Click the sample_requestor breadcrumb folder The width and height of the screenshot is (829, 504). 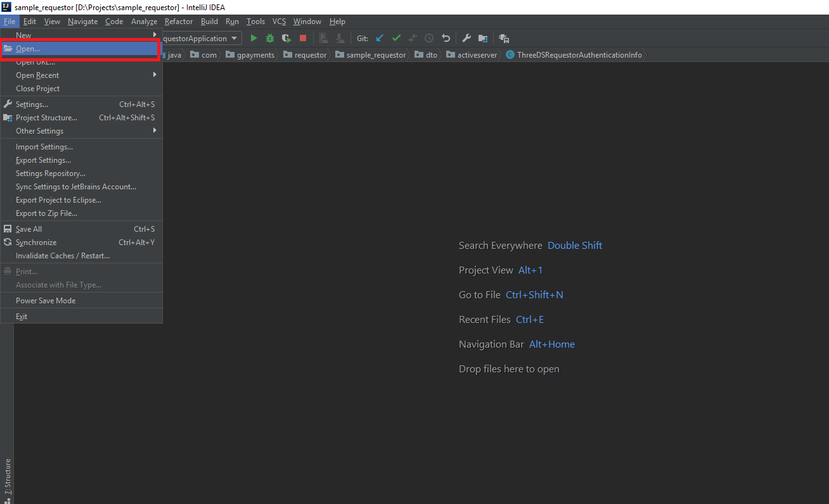click(x=371, y=55)
